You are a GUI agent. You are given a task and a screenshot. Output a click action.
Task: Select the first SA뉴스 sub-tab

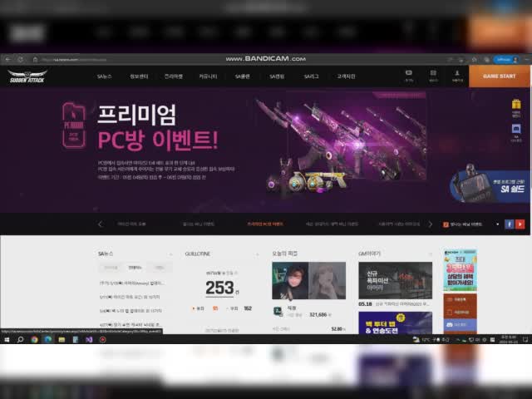pos(111,268)
